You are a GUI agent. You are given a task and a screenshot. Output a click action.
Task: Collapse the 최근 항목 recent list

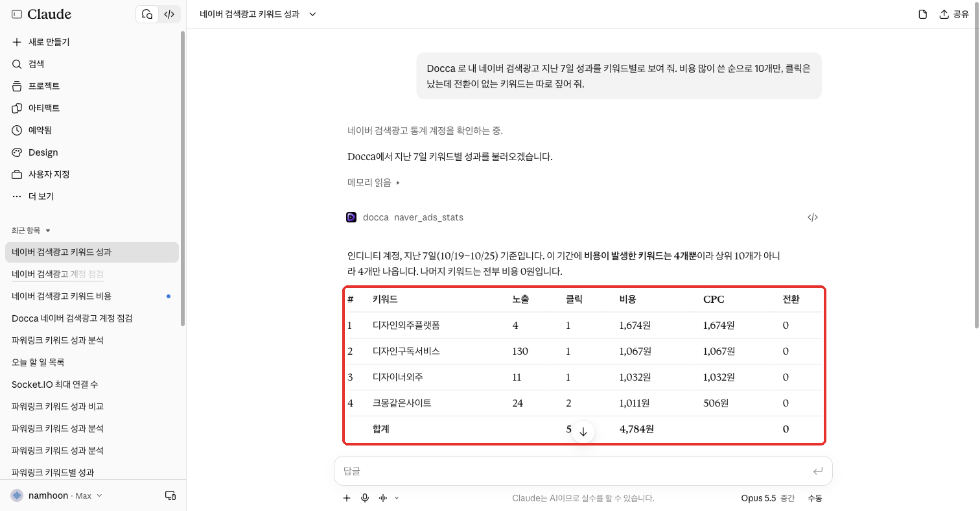pos(31,230)
